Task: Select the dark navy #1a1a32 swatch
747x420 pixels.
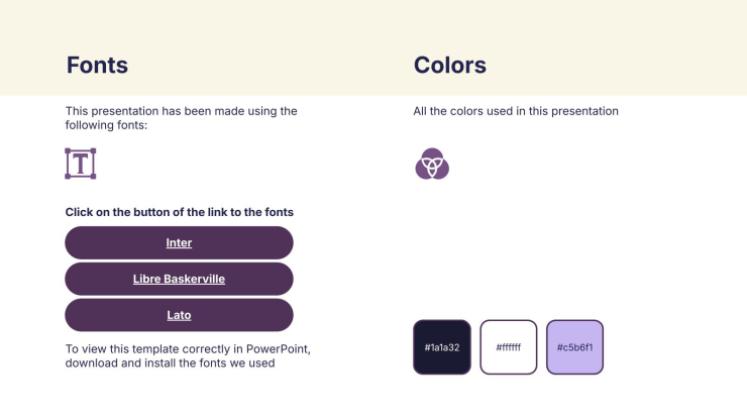Action: [x=442, y=347]
